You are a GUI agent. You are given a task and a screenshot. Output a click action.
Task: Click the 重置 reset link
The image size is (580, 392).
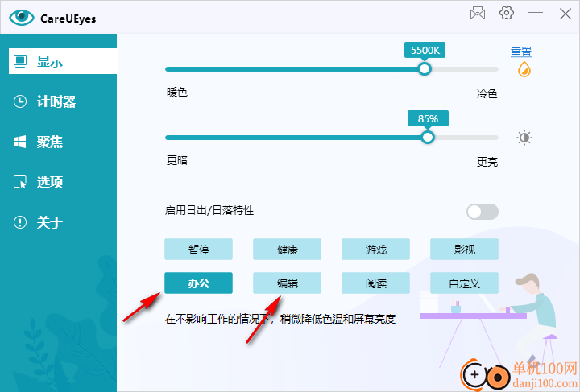click(521, 52)
